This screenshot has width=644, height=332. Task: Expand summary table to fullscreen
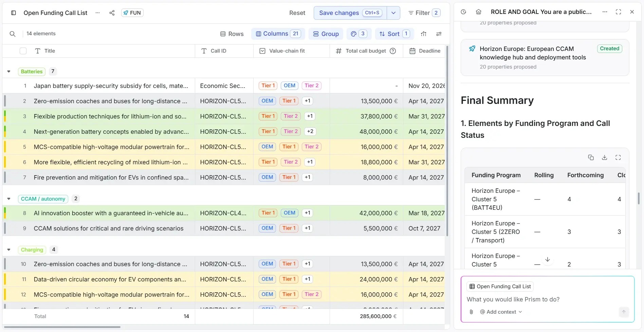(x=618, y=158)
